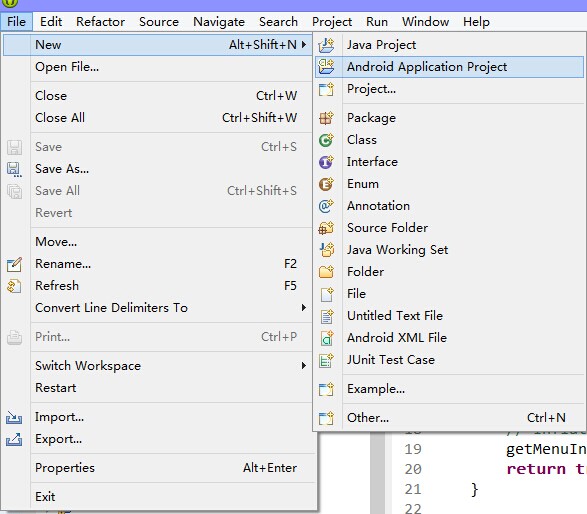This screenshot has width=587, height=514.
Task: Open the Refactor menu
Action: (x=100, y=22)
